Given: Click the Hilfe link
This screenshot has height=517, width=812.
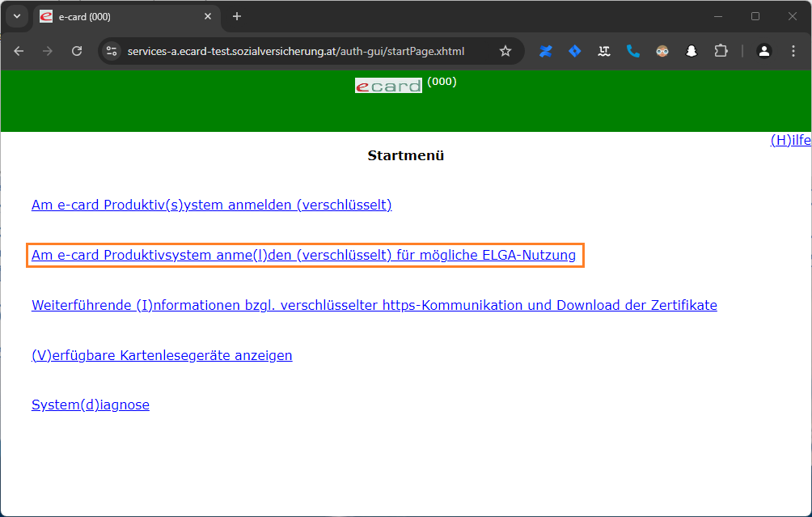Looking at the screenshot, I should click(x=790, y=140).
